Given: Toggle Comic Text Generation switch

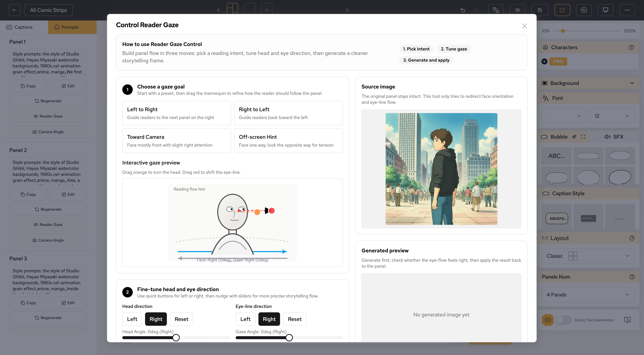Looking at the screenshot, I should point(563,320).
